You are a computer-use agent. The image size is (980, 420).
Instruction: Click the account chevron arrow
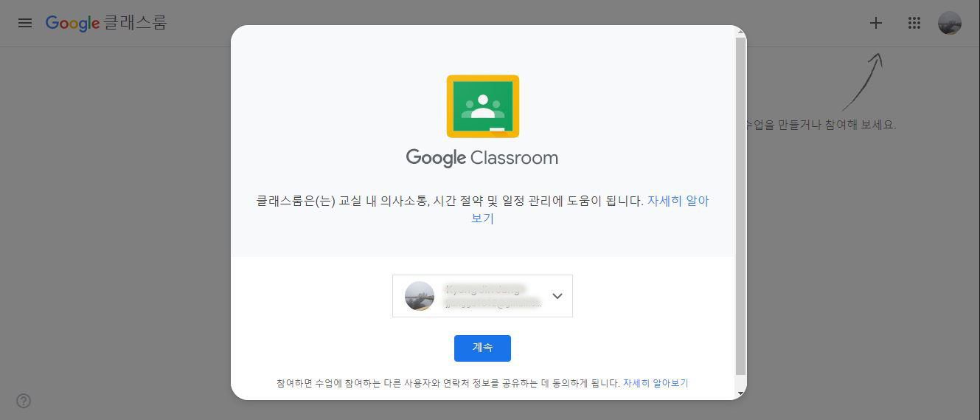coord(557,296)
